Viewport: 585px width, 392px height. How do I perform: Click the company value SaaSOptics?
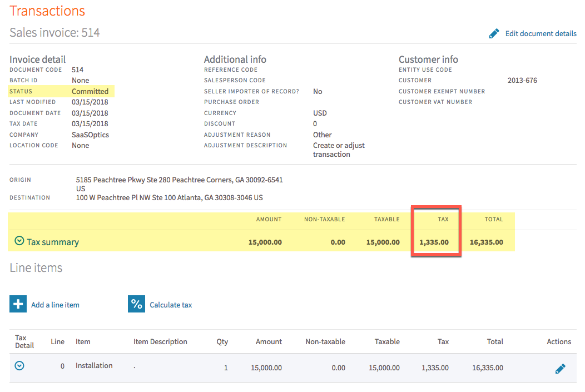pyautogui.click(x=90, y=135)
